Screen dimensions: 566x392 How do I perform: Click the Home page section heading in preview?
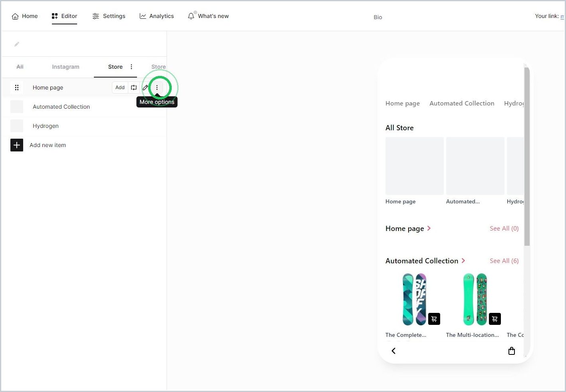405,229
